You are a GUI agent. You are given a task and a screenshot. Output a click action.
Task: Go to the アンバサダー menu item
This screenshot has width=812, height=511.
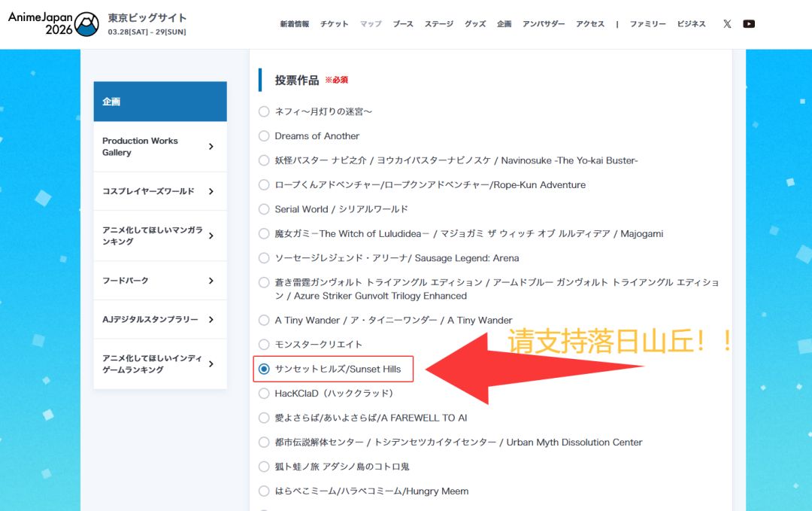[544, 24]
